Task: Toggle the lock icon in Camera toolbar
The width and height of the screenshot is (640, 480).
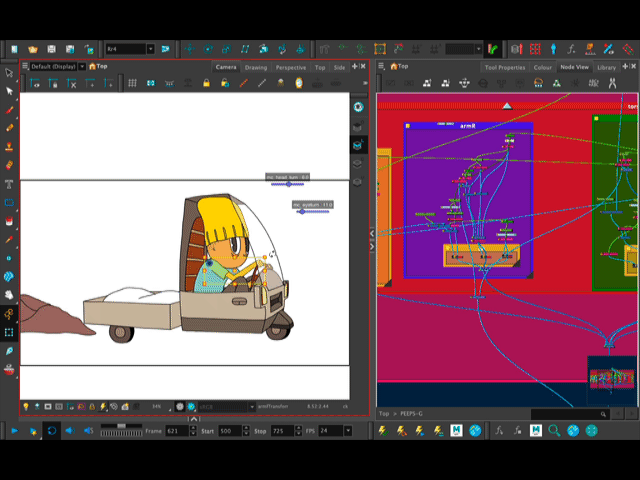Action: tap(206, 83)
